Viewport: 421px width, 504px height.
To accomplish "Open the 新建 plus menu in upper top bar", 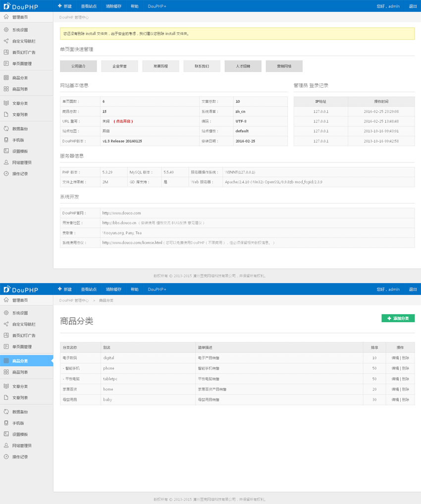I will coord(65,6).
